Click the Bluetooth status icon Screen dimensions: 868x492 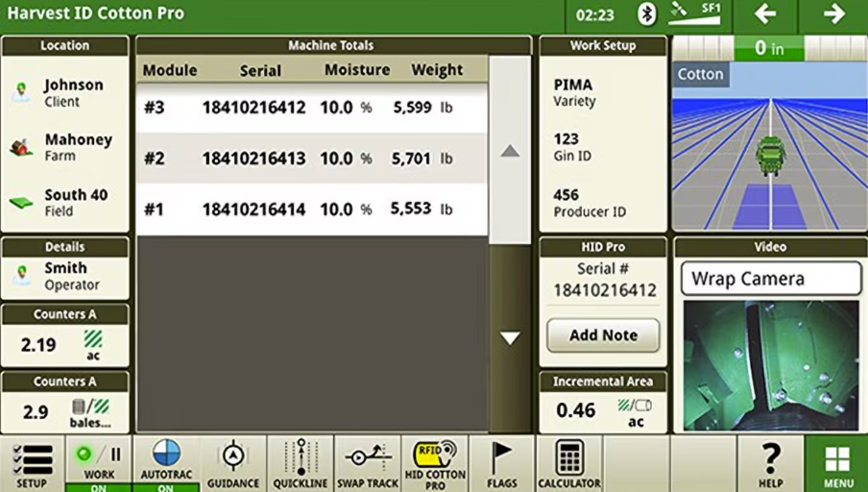point(646,14)
